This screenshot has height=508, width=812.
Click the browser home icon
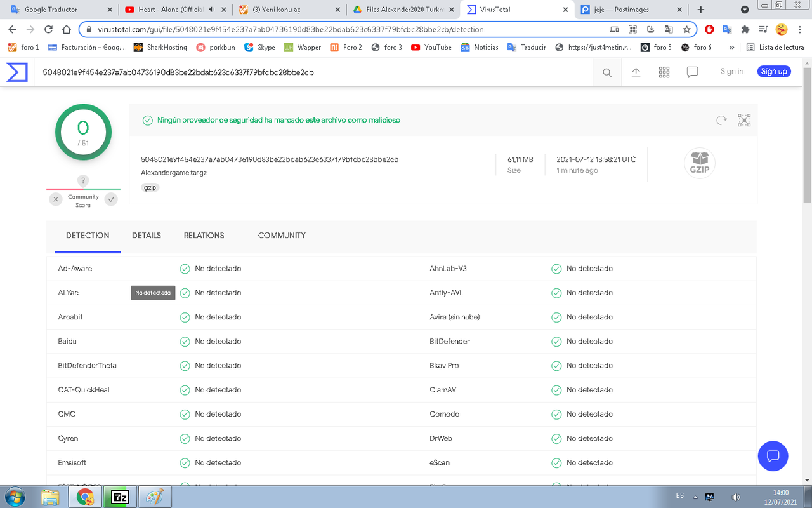coord(67,29)
